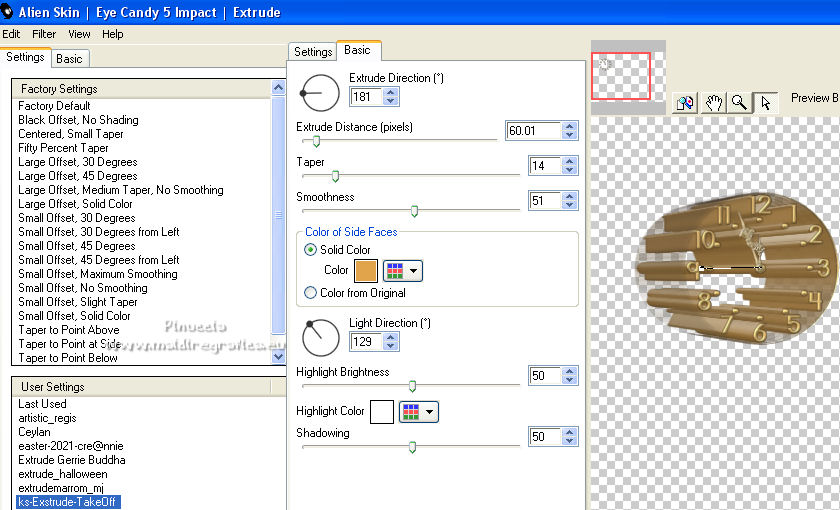Viewport: 840px width, 510px height.
Task: Select Large Offset, Solid Color preset
Action: coord(75,204)
